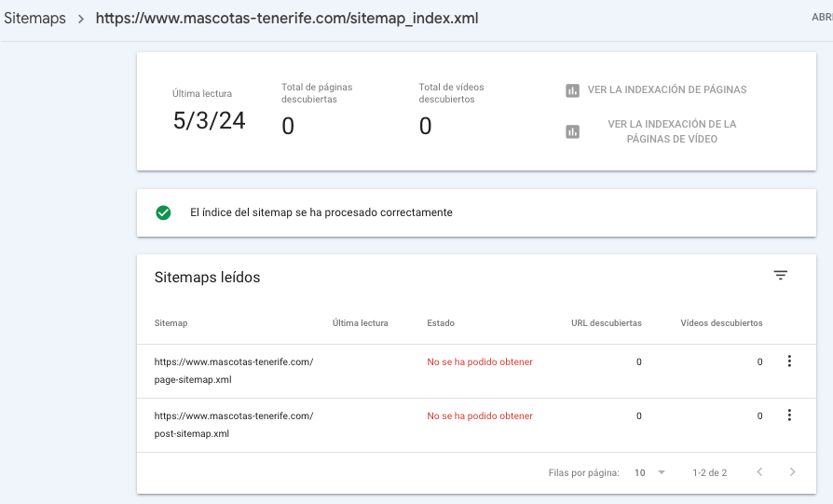Click VER LA INDEXACIÓN DE PÁGINAS
Image resolution: width=833 pixels, height=504 pixels.
click(x=667, y=89)
